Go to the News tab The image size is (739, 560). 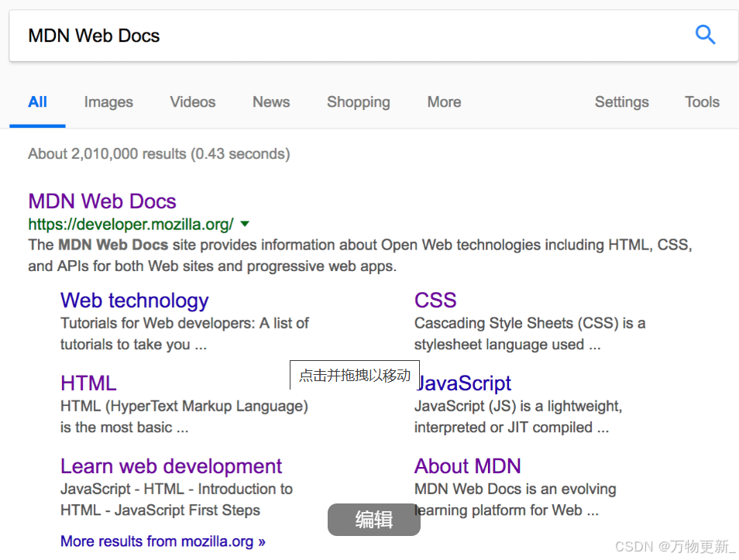271,101
